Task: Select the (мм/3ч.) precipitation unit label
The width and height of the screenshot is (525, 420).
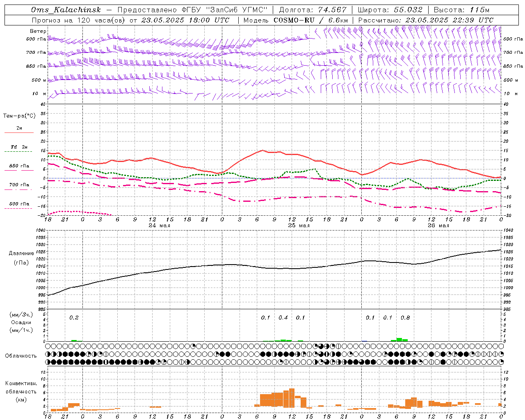Action: (21, 315)
